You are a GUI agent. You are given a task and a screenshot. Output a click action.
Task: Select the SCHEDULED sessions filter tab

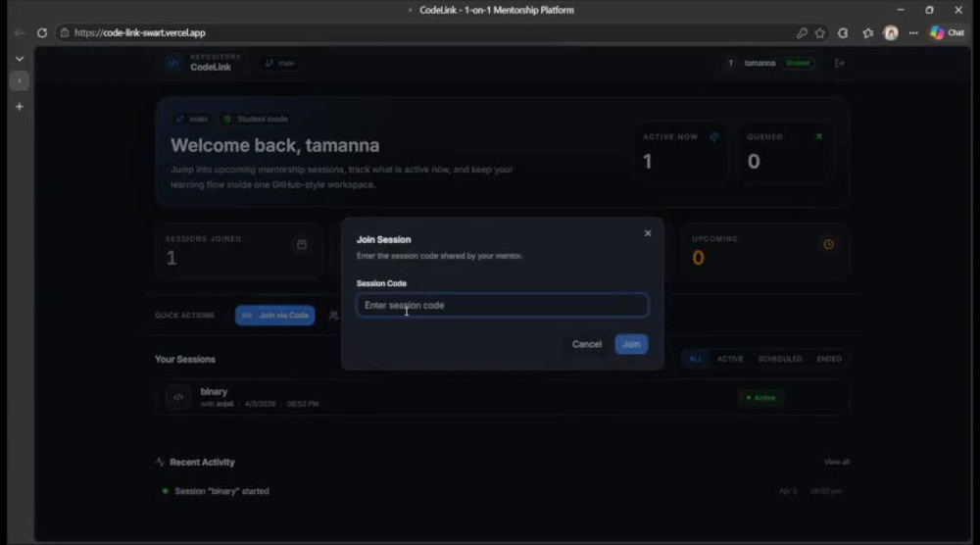point(779,359)
